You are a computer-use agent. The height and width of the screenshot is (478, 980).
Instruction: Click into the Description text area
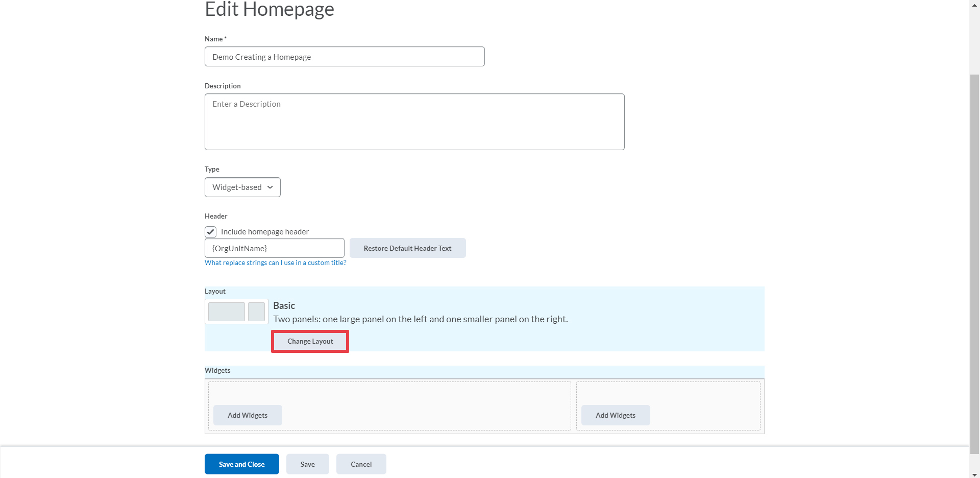[414, 122]
